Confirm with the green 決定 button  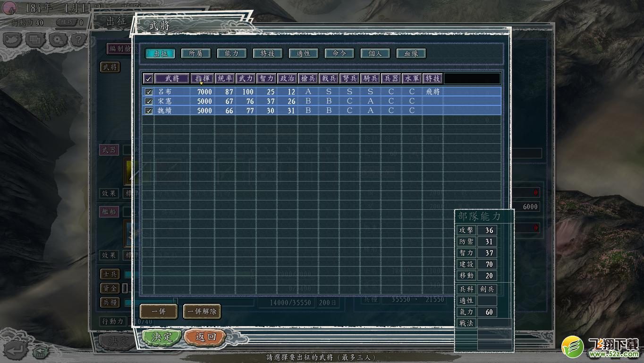[162, 337]
